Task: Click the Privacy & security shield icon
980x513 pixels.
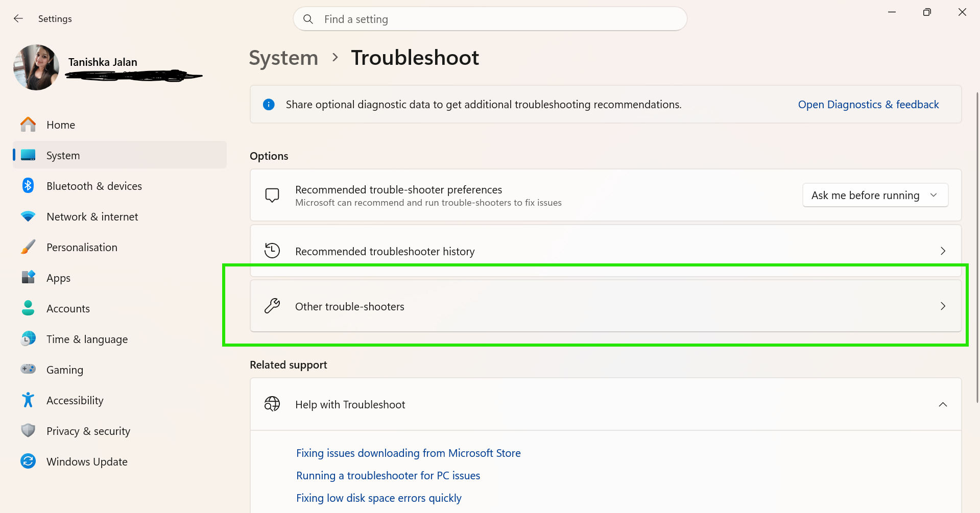Action: (28, 430)
